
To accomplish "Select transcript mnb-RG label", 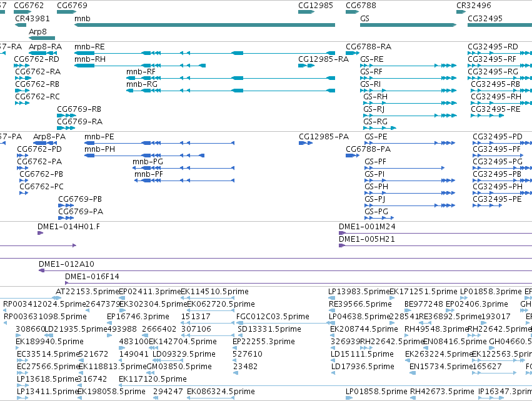I will pos(142,84).
